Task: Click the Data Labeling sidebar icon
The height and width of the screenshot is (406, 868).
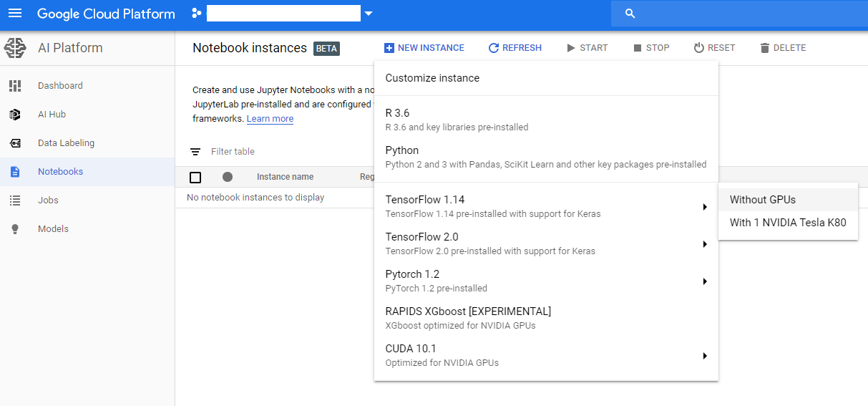Action: coord(15,143)
